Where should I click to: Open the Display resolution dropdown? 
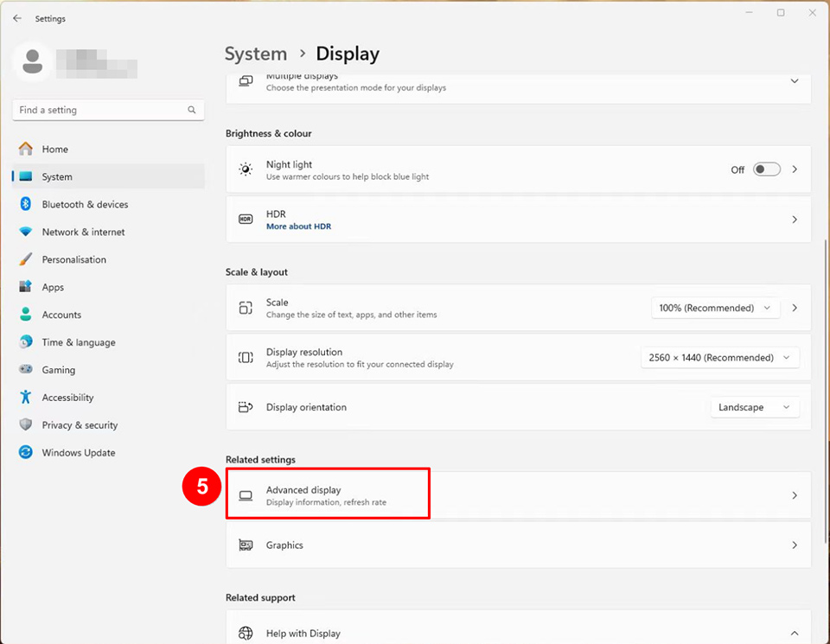click(x=720, y=358)
